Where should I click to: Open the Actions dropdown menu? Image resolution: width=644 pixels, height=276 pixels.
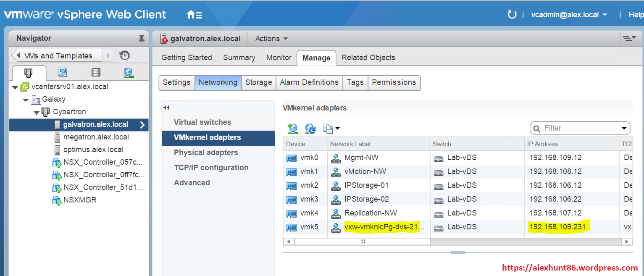click(x=271, y=39)
